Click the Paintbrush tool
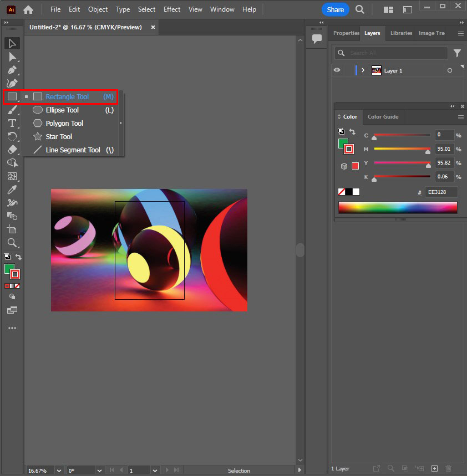Screen dimensions: 467x476 [x=12, y=110]
